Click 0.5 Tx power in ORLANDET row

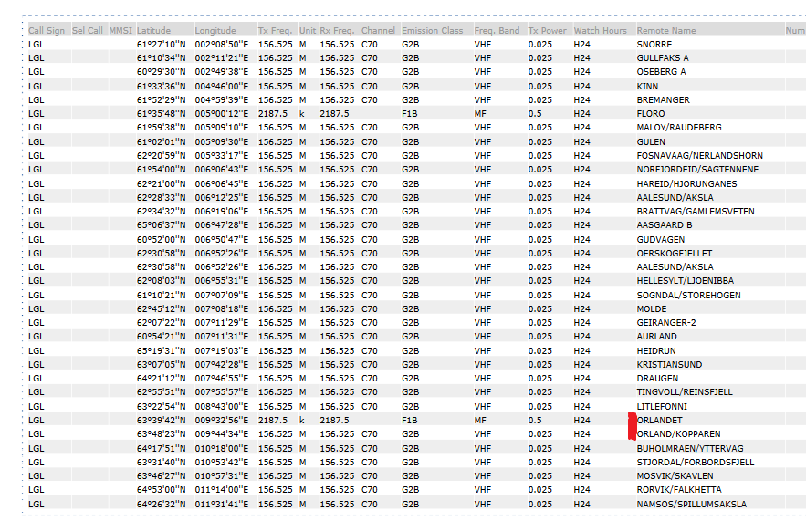[535, 420]
